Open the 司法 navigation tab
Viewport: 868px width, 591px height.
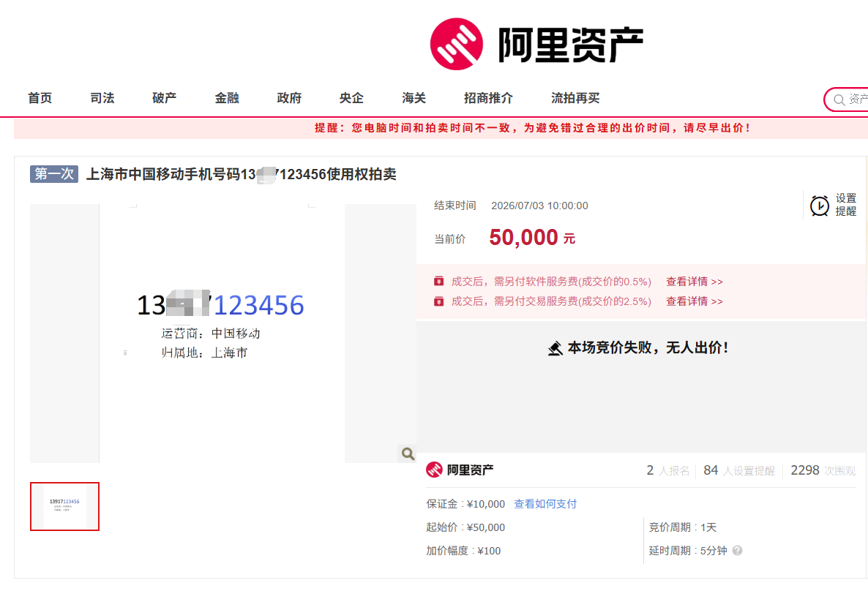(102, 98)
